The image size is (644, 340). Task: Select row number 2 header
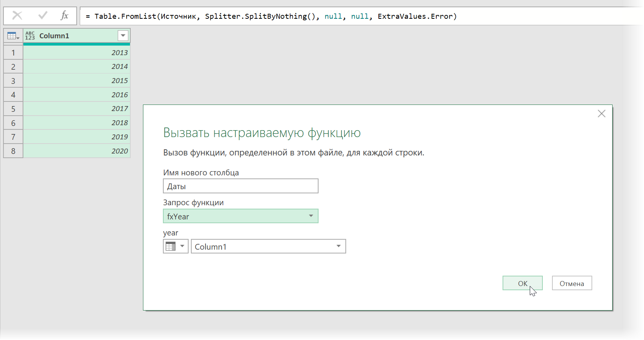(13, 67)
